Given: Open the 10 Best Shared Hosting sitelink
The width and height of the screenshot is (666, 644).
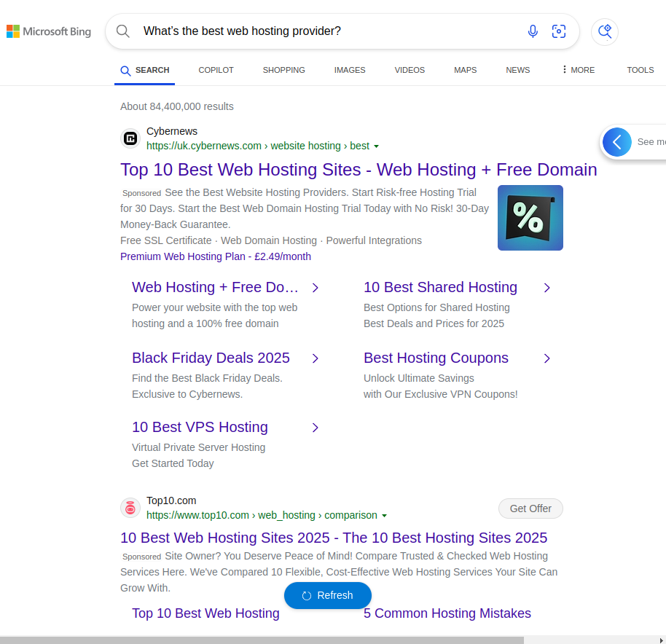Looking at the screenshot, I should (440, 288).
